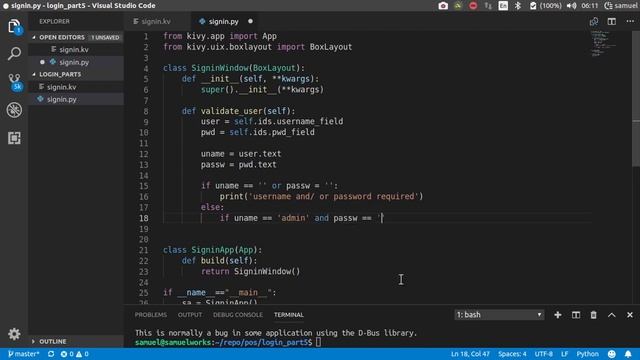Click the editor minimap
The image size is (640, 360).
(603, 43)
